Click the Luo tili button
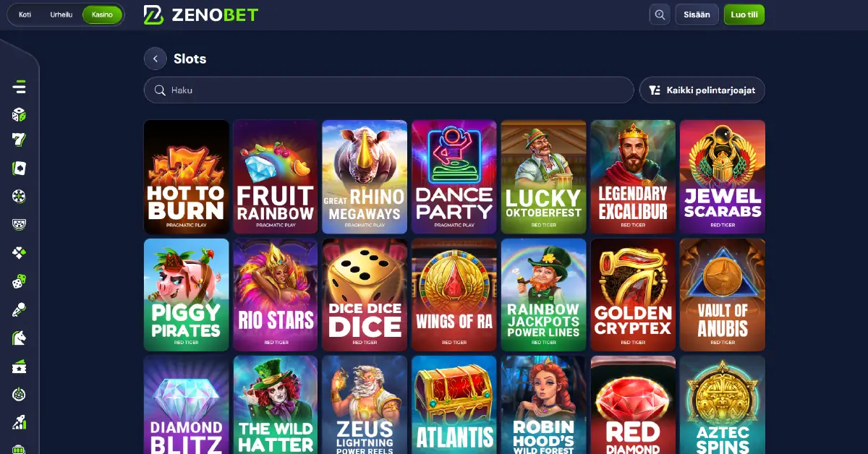This screenshot has height=454, width=868. [744, 14]
